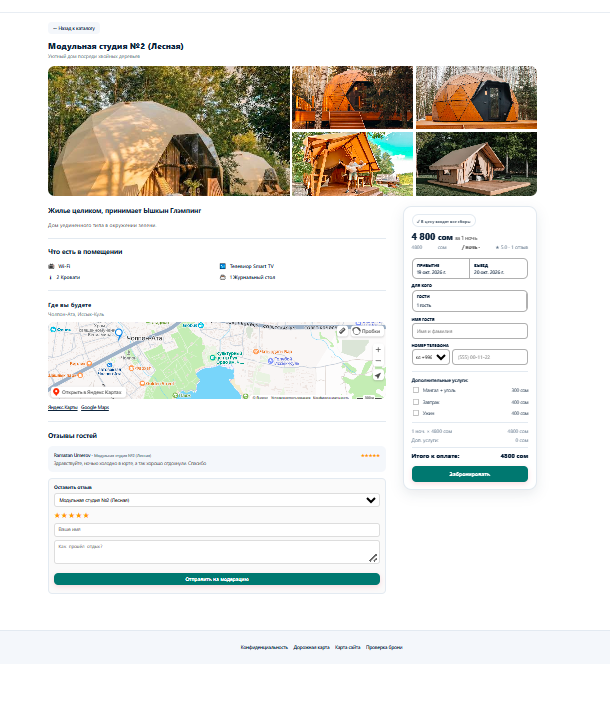Focus the 'Имя и фамилия' guest name field

coord(470,331)
